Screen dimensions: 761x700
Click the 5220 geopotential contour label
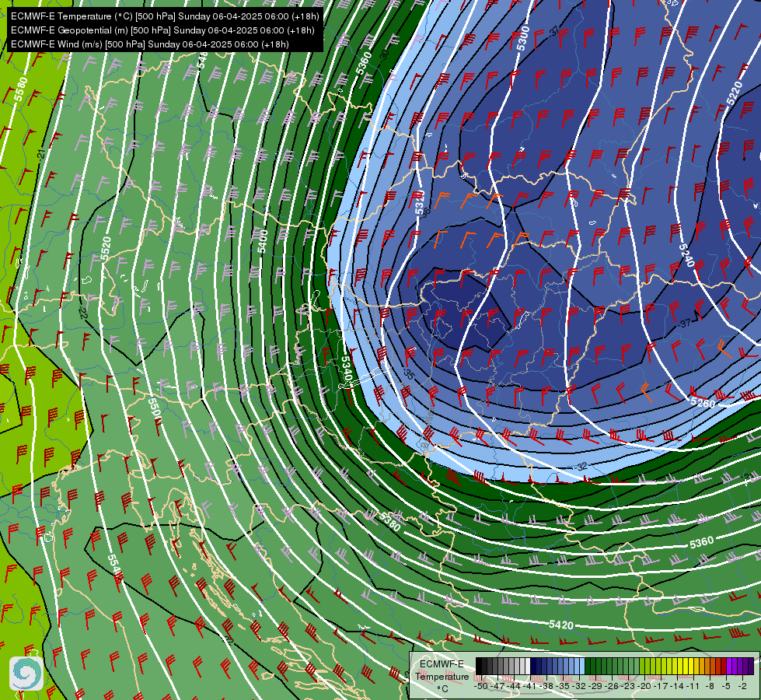[735, 93]
